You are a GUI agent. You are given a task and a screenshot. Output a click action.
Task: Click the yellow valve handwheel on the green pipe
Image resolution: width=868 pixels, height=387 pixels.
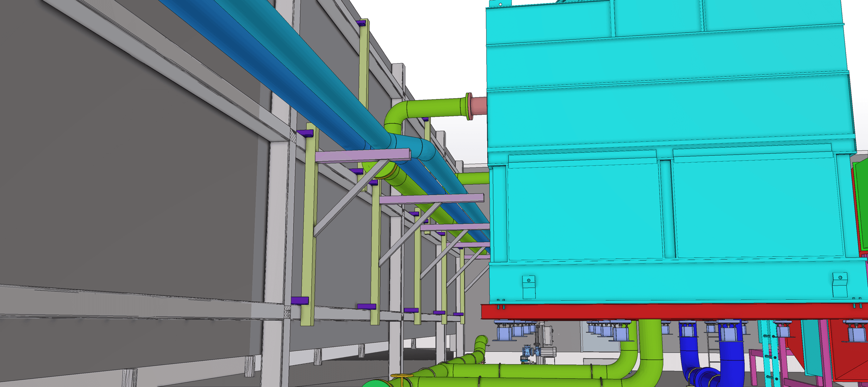tap(402, 376)
